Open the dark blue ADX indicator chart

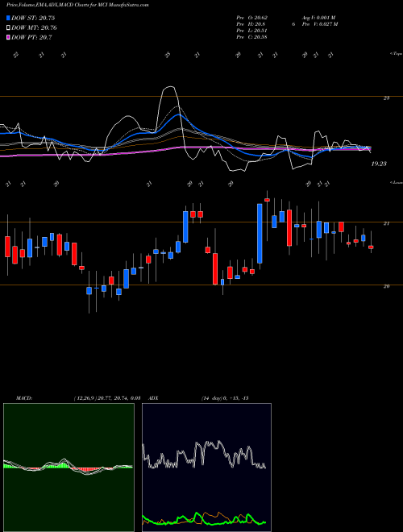point(206,468)
